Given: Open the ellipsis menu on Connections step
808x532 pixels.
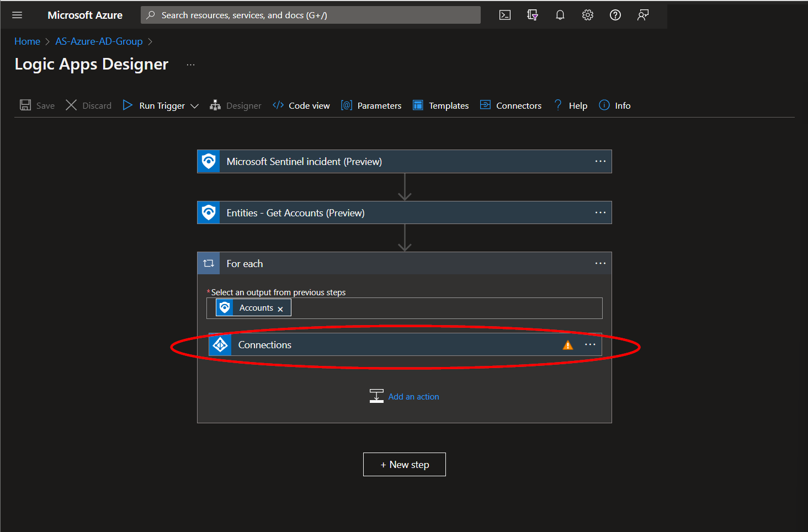Looking at the screenshot, I should [x=590, y=344].
